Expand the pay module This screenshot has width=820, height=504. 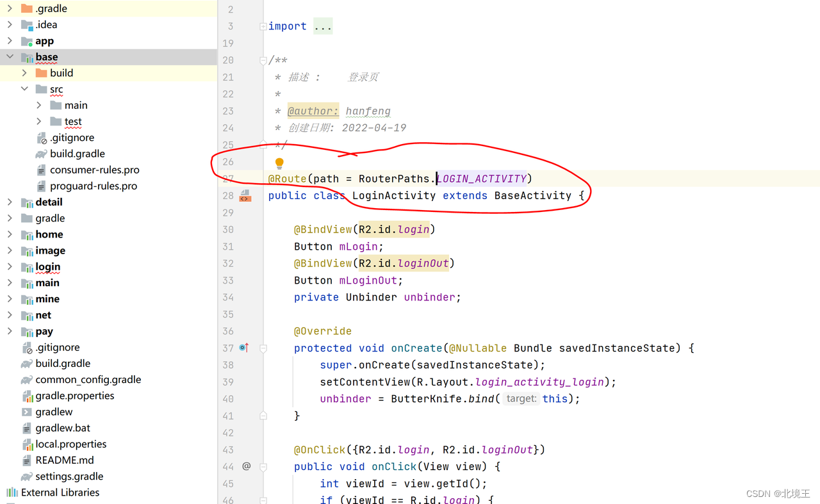(x=10, y=331)
